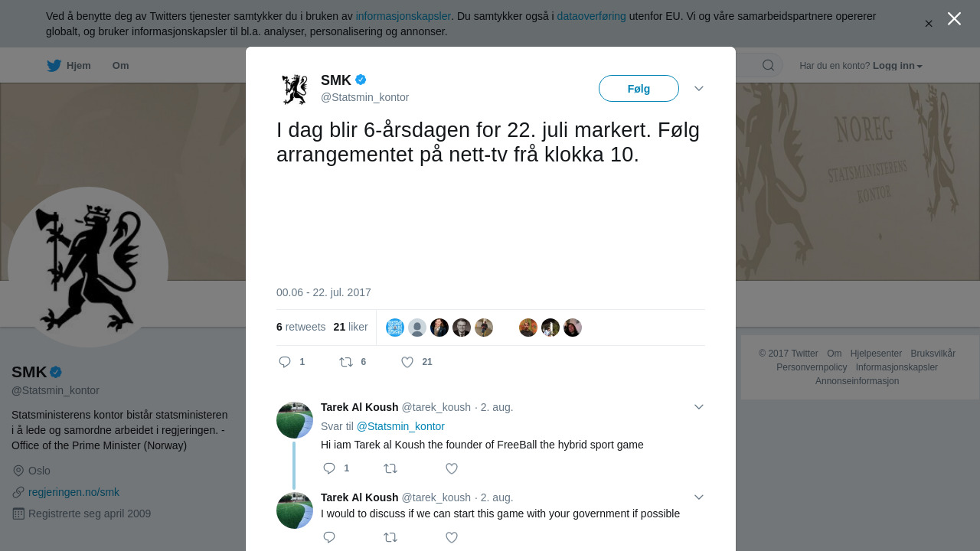980x551 pixels.
Task: Follow SMK with the Følg button
Action: (x=639, y=89)
